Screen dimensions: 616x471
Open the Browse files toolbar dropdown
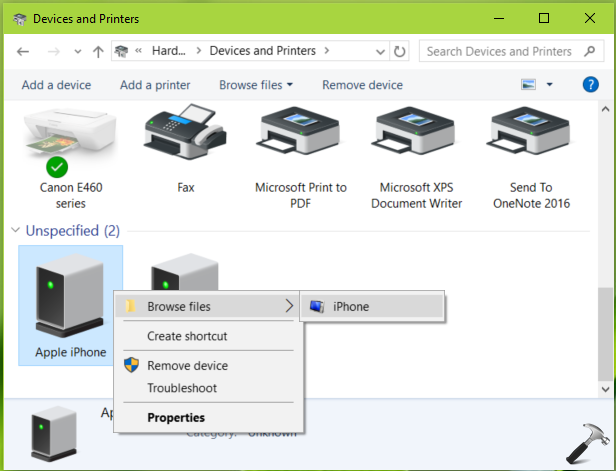coord(290,84)
